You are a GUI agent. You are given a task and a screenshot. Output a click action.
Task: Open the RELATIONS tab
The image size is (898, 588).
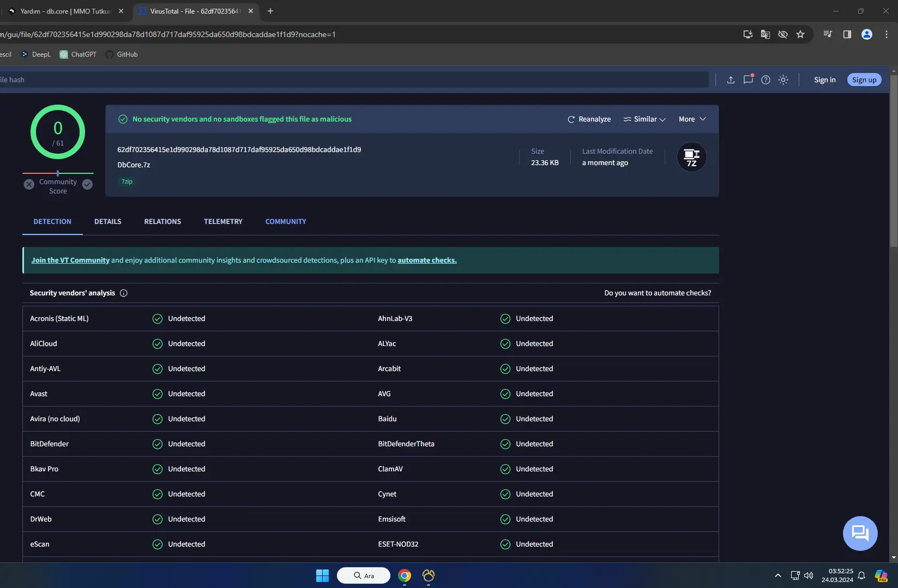(162, 222)
